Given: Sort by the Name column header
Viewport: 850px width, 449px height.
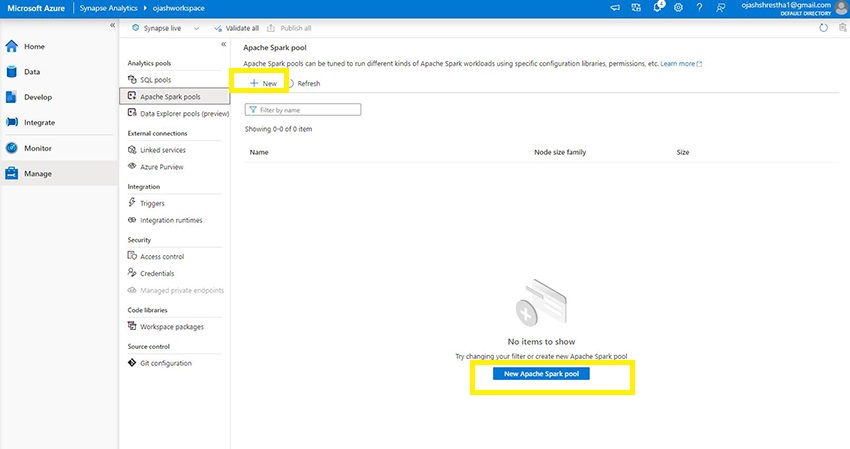Looking at the screenshot, I should click(259, 152).
